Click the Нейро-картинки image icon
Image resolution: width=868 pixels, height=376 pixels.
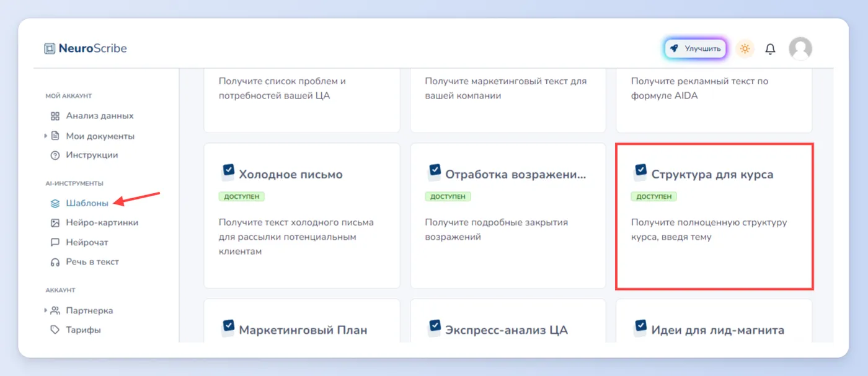(55, 222)
